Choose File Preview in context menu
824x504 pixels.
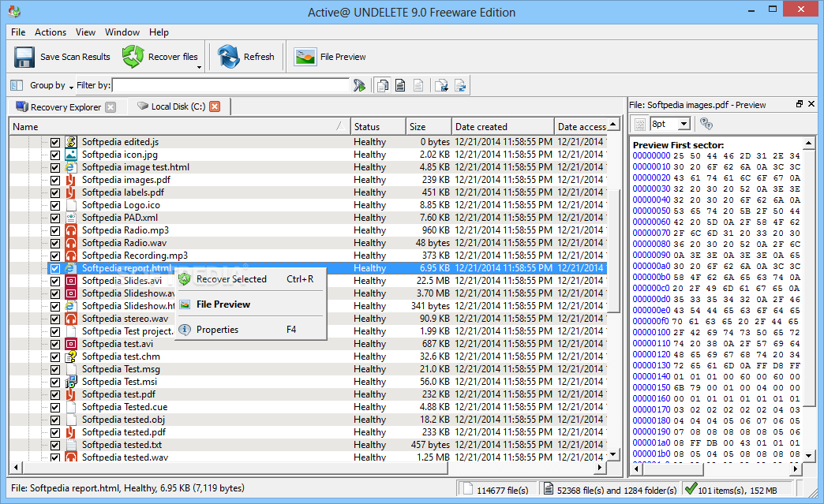tap(251, 304)
